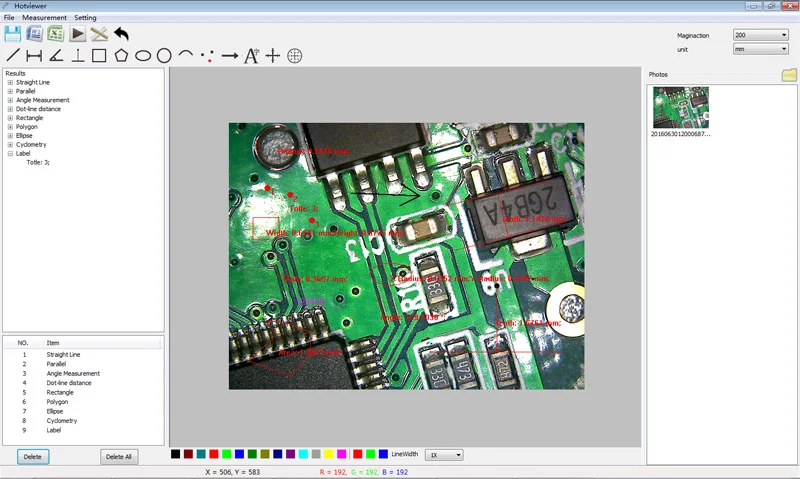Open the Setting menu
This screenshot has height=479, width=800.
click(85, 17)
